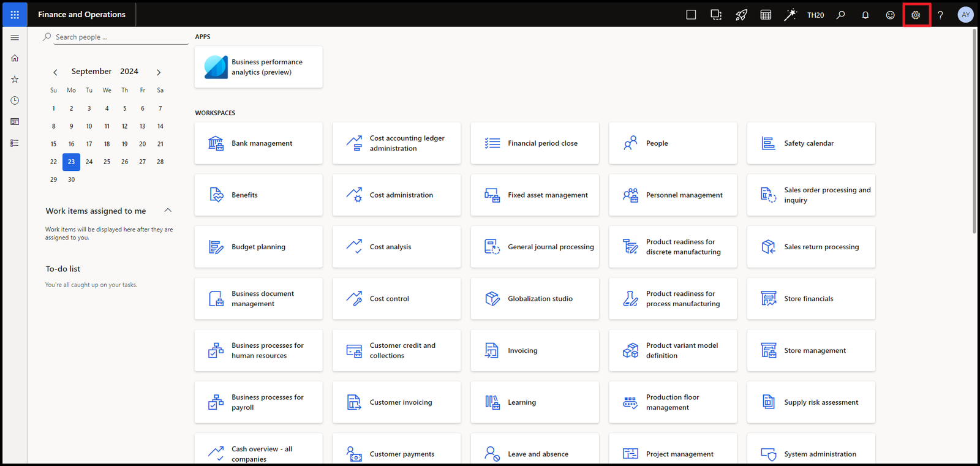The width and height of the screenshot is (980, 466).
Task: Open Globalization studio workspace
Action: click(535, 299)
